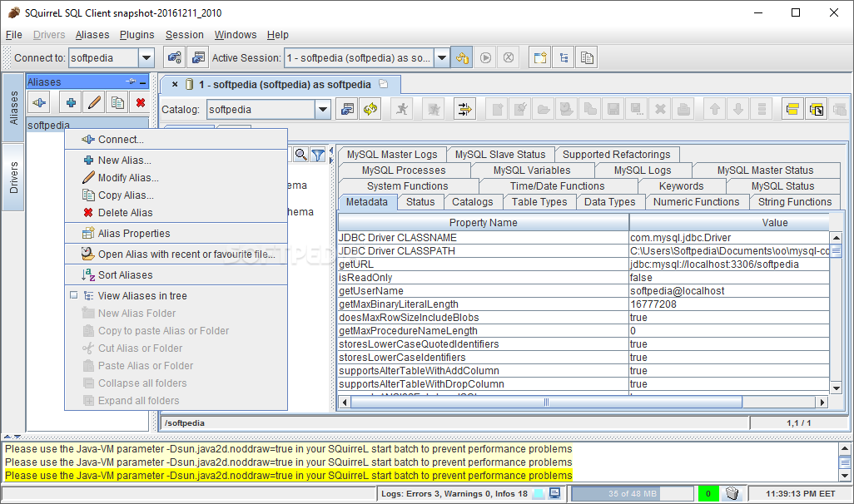Click the blue plus new alias icon

coord(71,102)
